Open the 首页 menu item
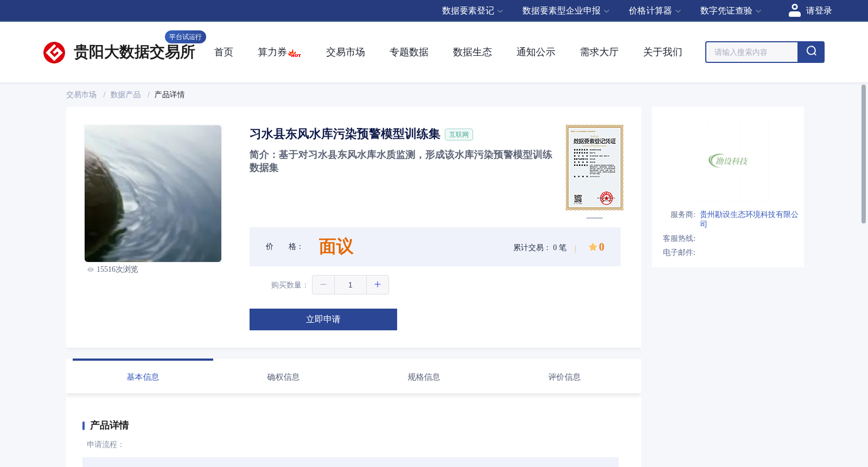The width and height of the screenshot is (868, 467). pyautogui.click(x=224, y=52)
